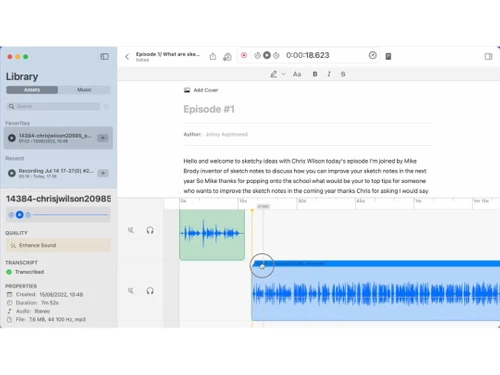500x375 pixels.
Task: Solo second track with headphones icon
Action: pos(150,291)
